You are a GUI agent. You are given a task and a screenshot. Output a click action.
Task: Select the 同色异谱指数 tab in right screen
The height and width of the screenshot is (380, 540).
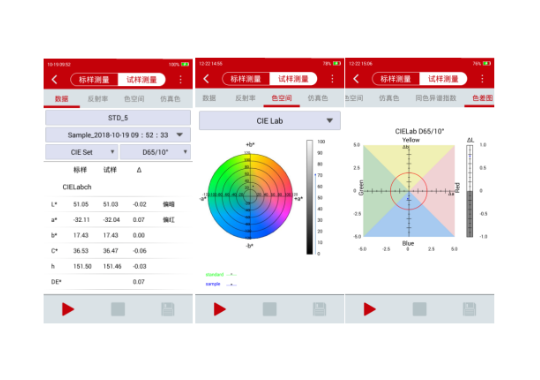436,98
